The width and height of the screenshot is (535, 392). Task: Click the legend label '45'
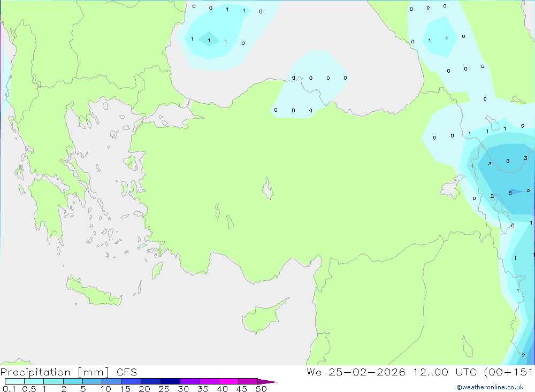[242, 389]
